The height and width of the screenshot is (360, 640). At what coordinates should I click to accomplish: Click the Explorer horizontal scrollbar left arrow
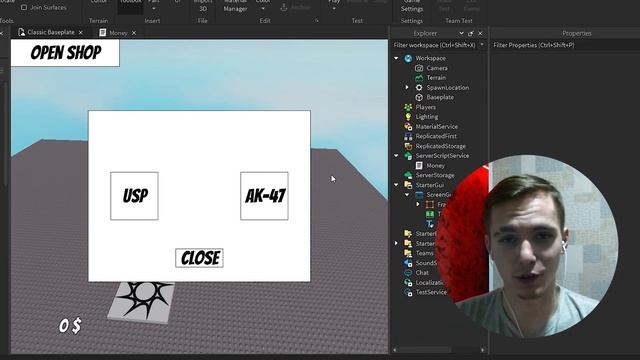click(395, 350)
